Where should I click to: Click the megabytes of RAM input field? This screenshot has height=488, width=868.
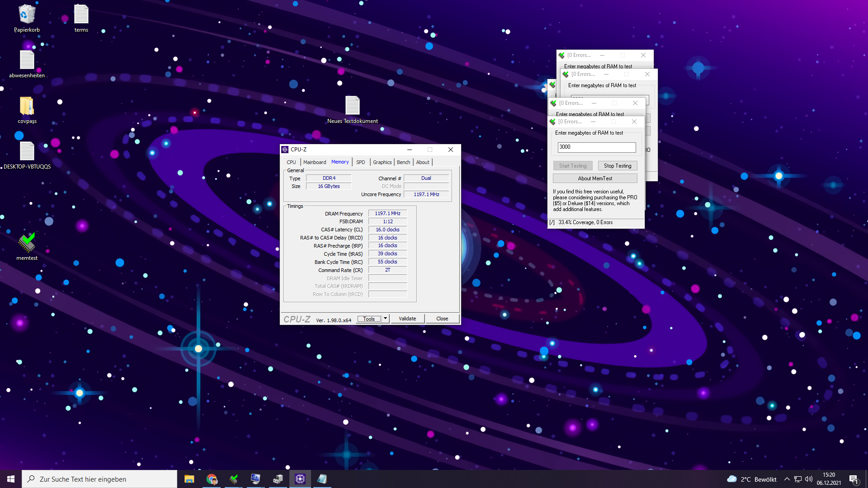(x=596, y=147)
